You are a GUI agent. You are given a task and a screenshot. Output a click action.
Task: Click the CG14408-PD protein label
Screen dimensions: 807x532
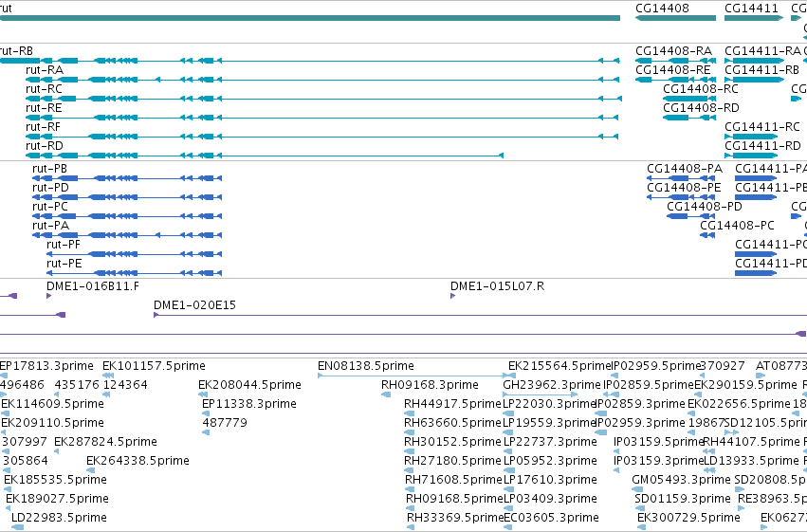click(x=705, y=207)
